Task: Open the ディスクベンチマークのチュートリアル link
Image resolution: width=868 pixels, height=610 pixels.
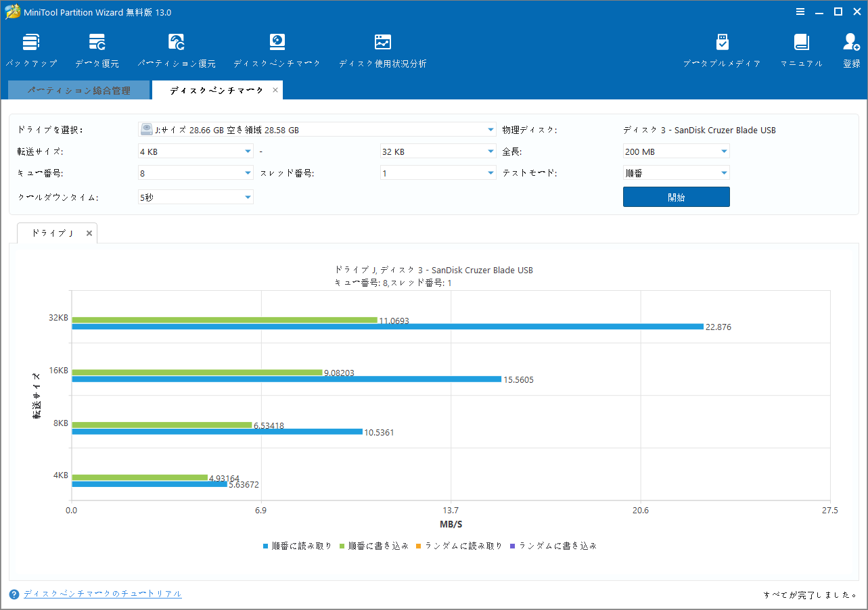Action: click(101, 594)
